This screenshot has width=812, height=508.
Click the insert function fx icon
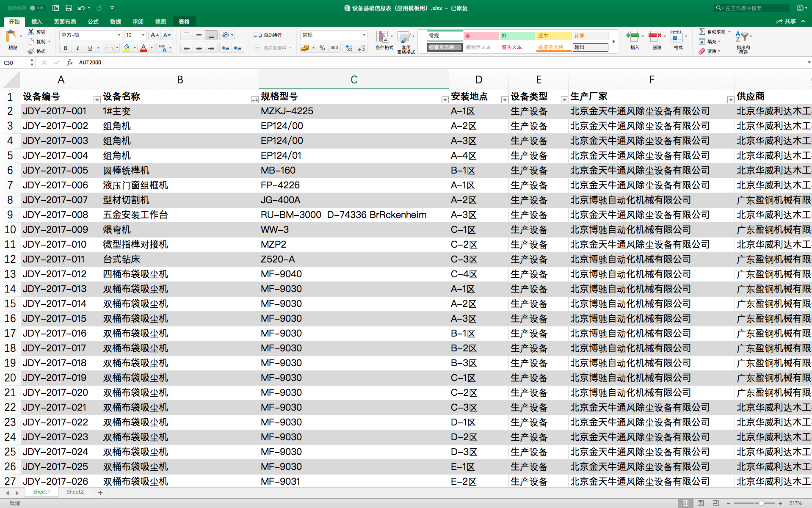click(70, 62)
